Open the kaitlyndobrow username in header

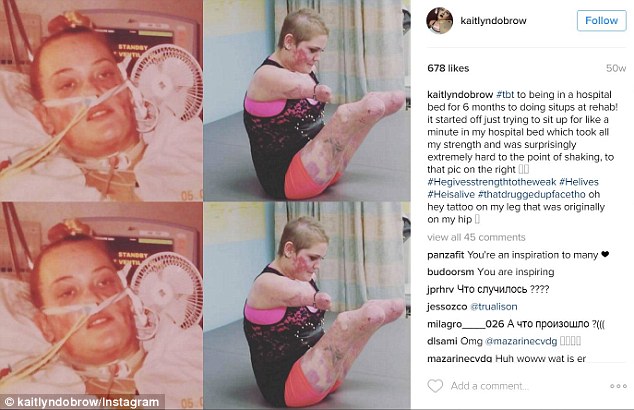tap(493, 21)
